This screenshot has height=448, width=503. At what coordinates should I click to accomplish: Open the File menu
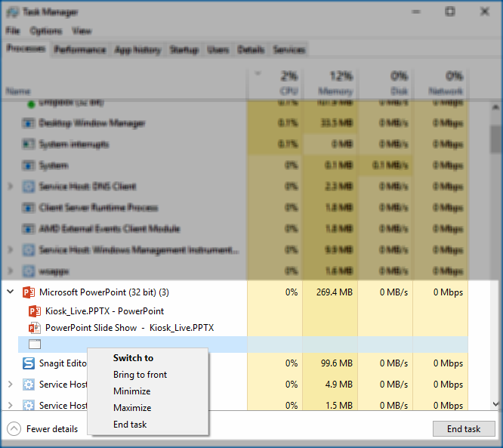13,31
